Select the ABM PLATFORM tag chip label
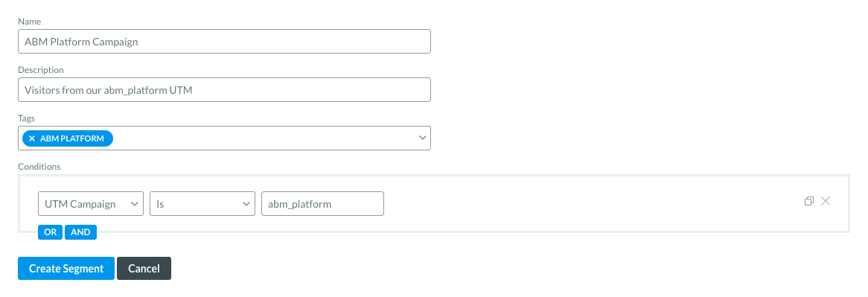The width and height of the screenshot is (868, 297). pos(72,138)
